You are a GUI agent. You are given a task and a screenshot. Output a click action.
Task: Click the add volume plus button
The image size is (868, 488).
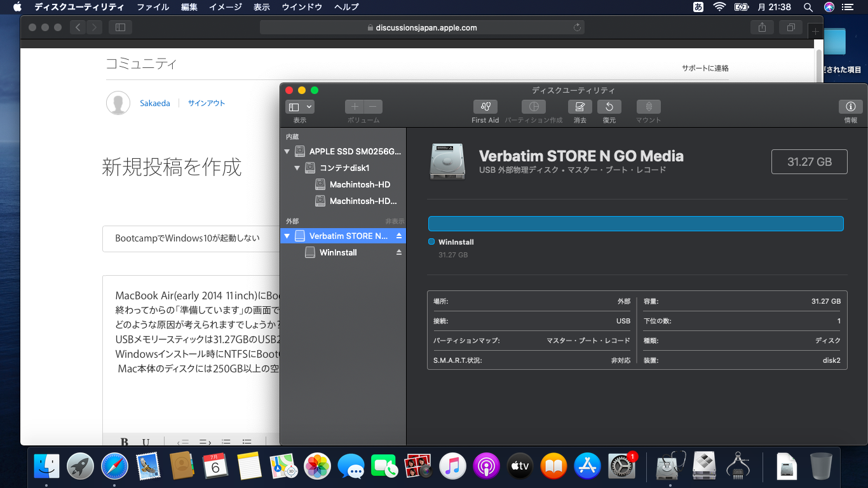pos(355,107)
